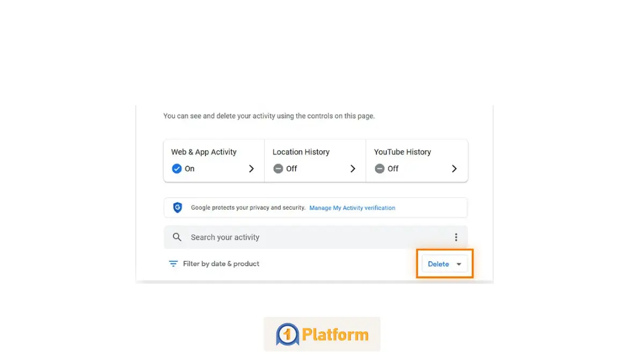Click the Google protects your privacy banner
644x362 pixels.
pyautogui.click(x=248, y=208)
